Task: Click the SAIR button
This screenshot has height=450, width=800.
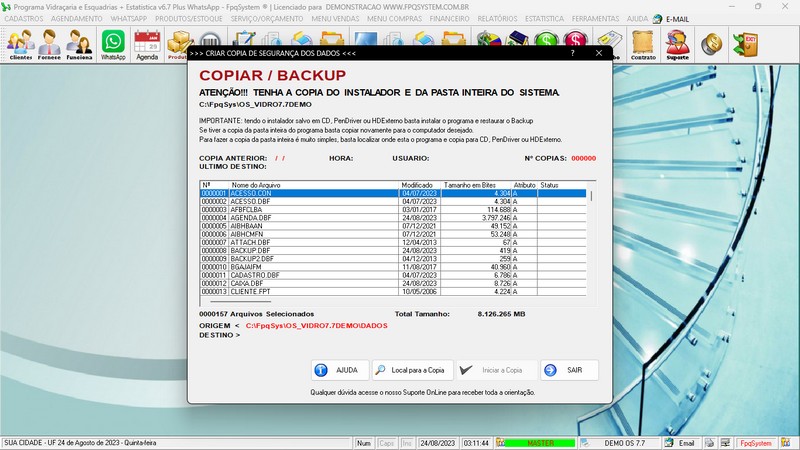Action: tap(569, 370)
